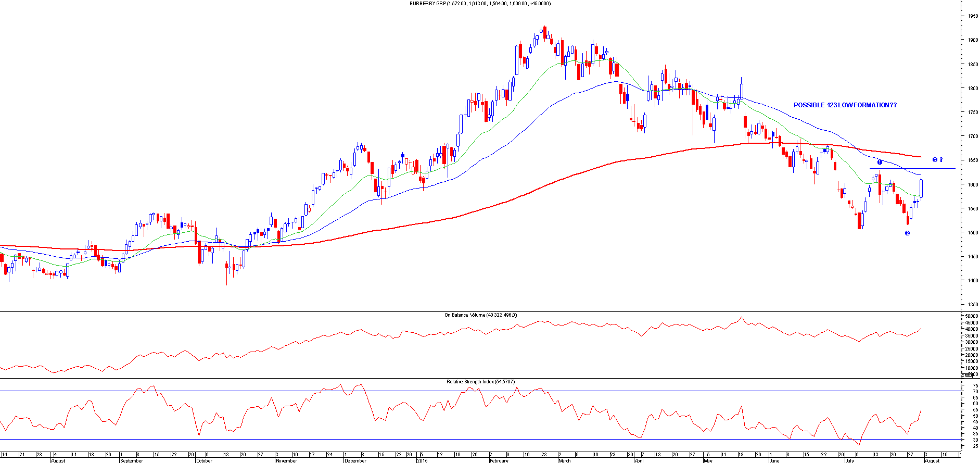980x463 pixels.
Task: Click the July label on the date axis
Action: pyautogui.click(x=849, y=460)
